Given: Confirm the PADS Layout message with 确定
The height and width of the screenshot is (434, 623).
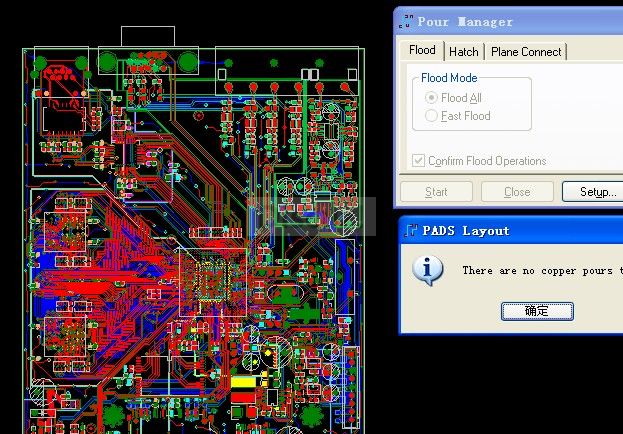Looking at the screenshot, I should pyautogui.click(x=537, y=311).
